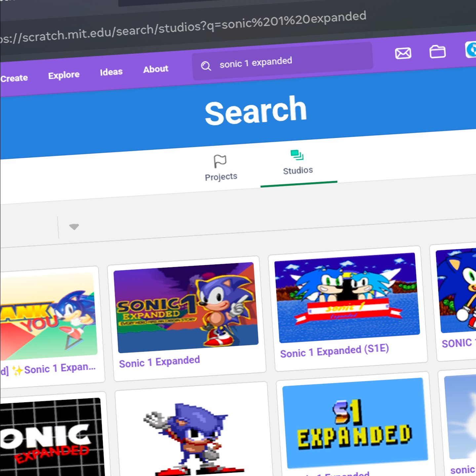Switch to the Projects tab

tap(221, 177)
